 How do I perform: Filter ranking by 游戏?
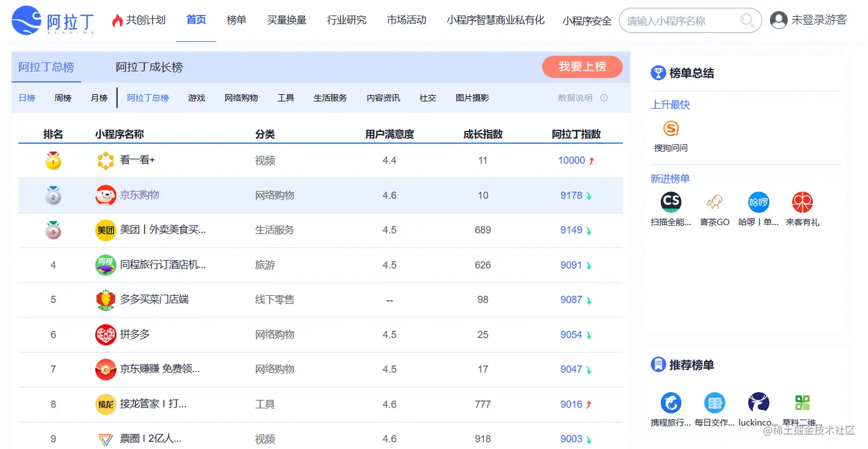[196, 98]
